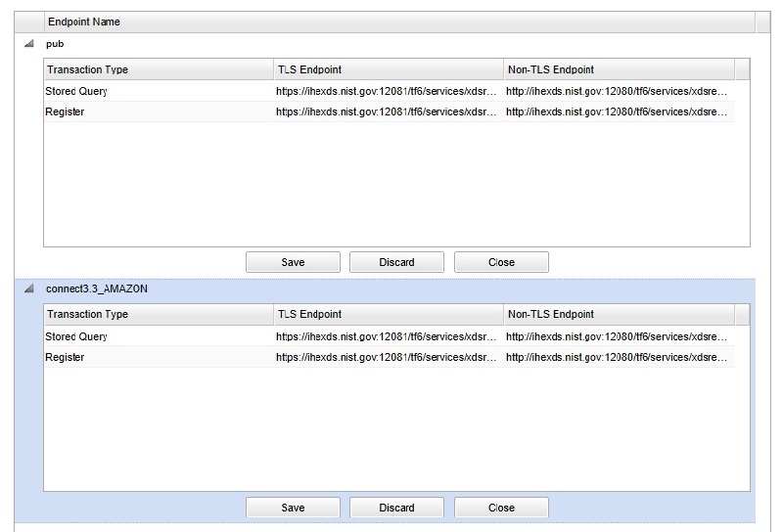Save changes for the connect3.3_AMAZON endpoint
The image size is (783, 532).
293,508
